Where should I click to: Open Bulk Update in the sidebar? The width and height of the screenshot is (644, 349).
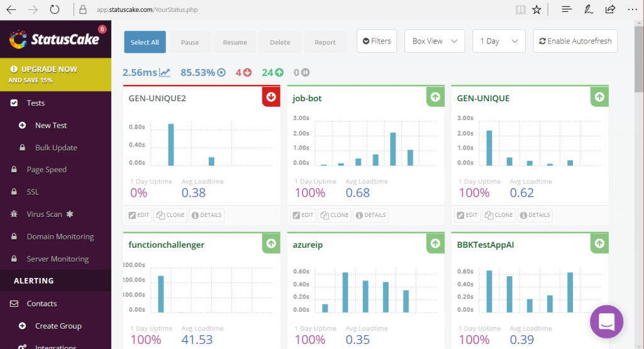55,147
